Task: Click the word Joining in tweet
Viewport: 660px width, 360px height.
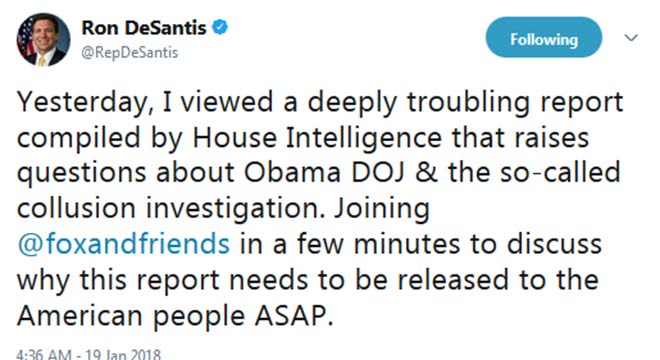Action: [x=382, y=209]
